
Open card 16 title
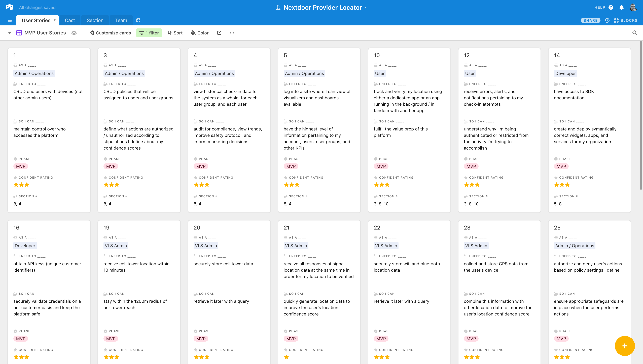(x=16, y=227)
